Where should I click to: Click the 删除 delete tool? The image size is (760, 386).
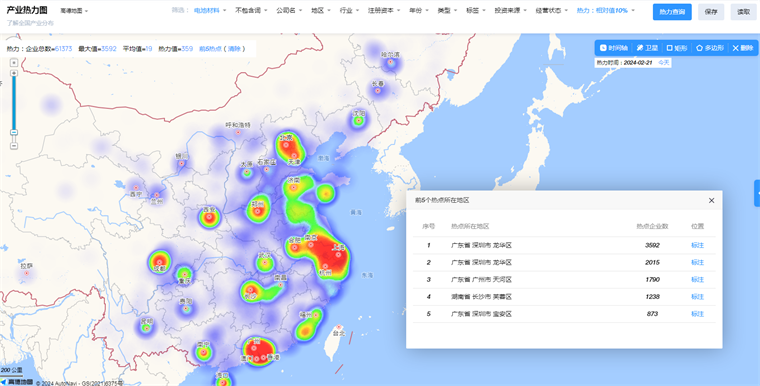click(743, 48)
